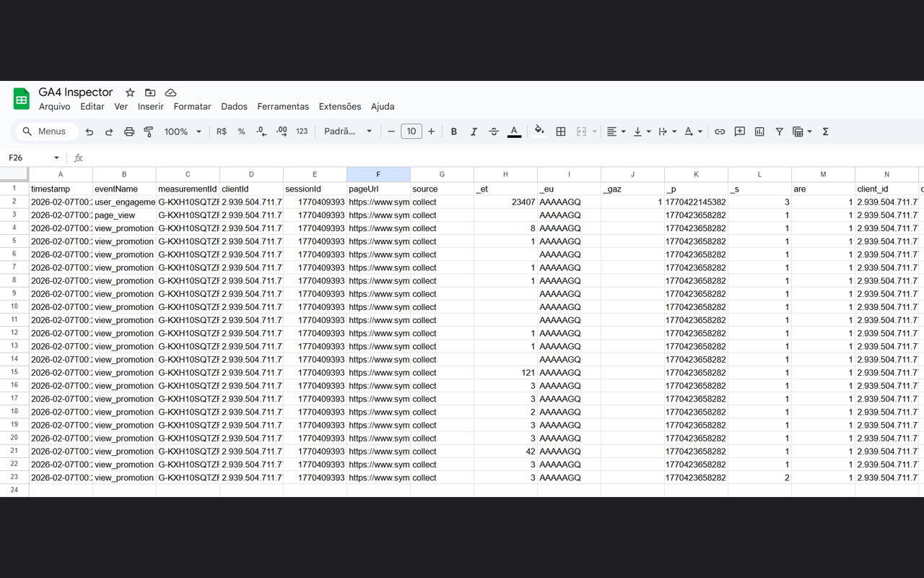Click the insert link icon
This screenshot has width=924, height=578.
point(720,131)
